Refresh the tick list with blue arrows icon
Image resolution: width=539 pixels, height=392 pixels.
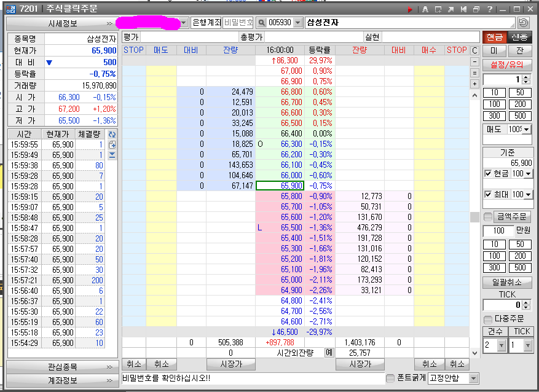(x=112, y=135)
